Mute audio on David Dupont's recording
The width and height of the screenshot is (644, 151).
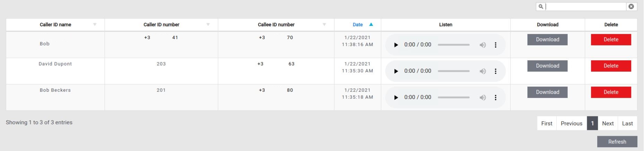click(x=482, y=71)
